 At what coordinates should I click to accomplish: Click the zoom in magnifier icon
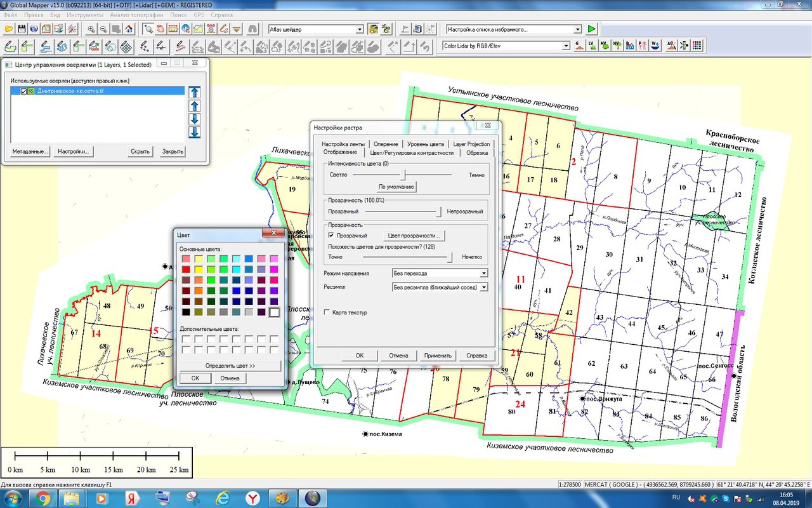[91, 29]
